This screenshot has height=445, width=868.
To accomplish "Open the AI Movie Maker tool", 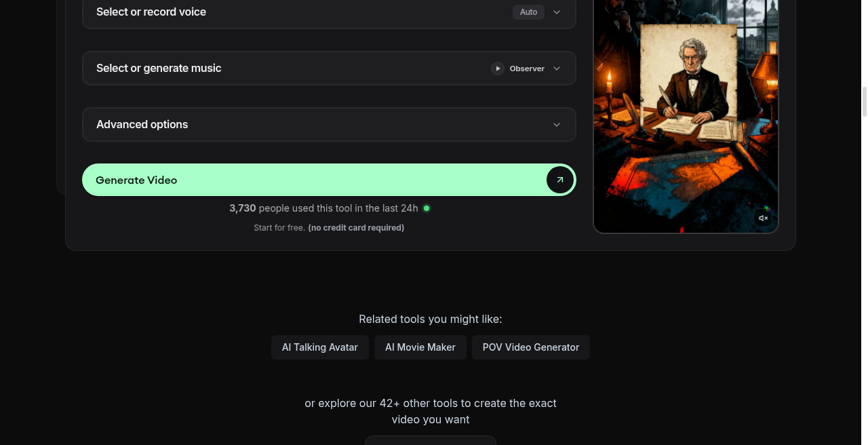I will pos(420,347).
